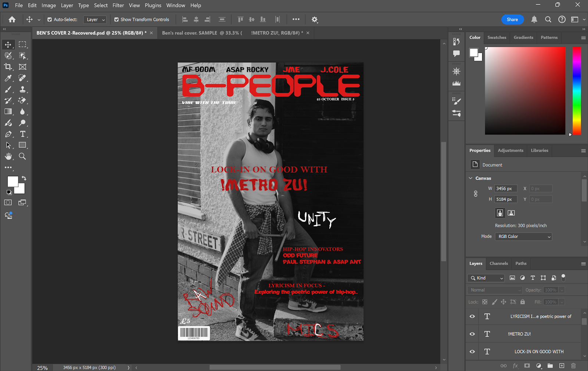Select the Move tool
The height and width of the screenshot is (371, 588).
8,44
